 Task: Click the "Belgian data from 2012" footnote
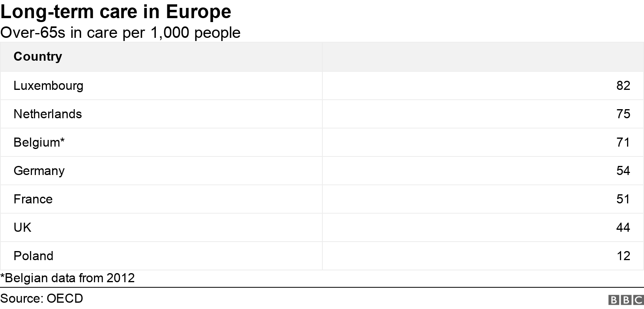point(67,278)
